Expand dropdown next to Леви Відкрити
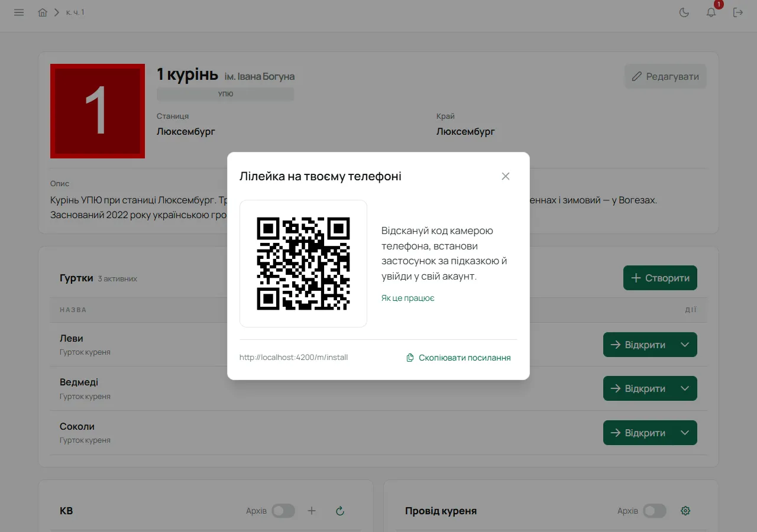 tap(685, 345)
